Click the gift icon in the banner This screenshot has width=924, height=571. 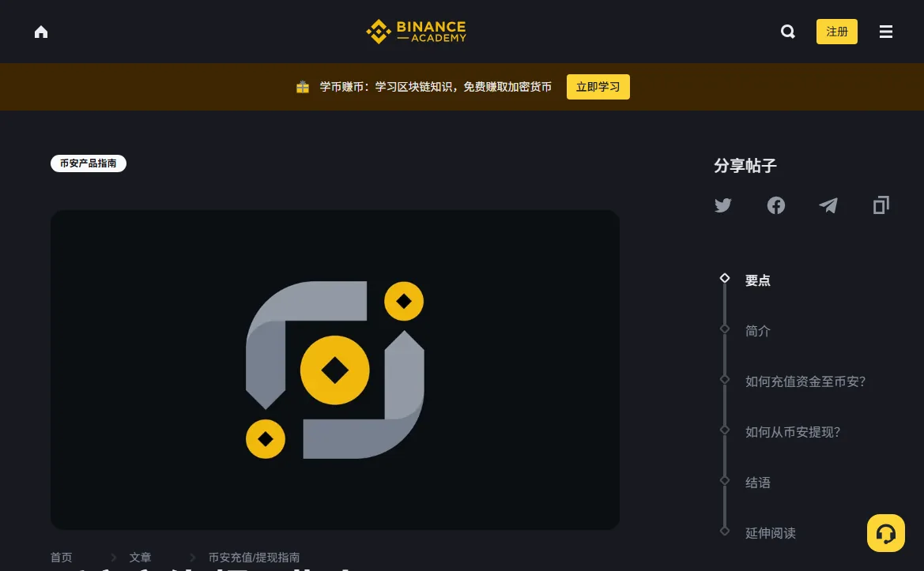[302, 87]
